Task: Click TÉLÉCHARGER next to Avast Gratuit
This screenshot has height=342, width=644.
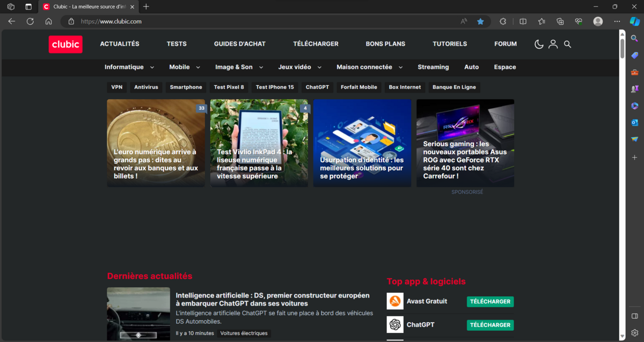Action: (490, 301)
